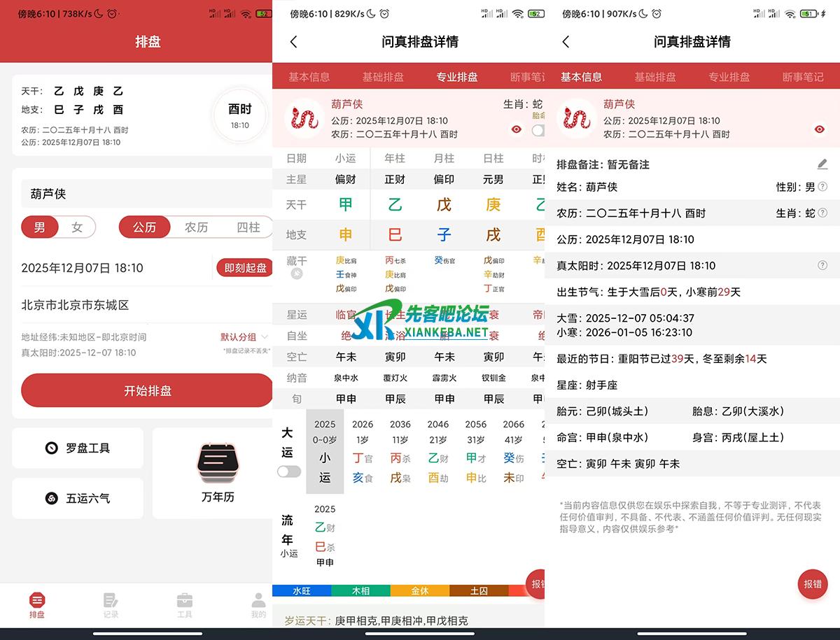Tap the round icon under 藏干
The width and height of the screenshot is (840, 640).
click(x=297, y=273)
